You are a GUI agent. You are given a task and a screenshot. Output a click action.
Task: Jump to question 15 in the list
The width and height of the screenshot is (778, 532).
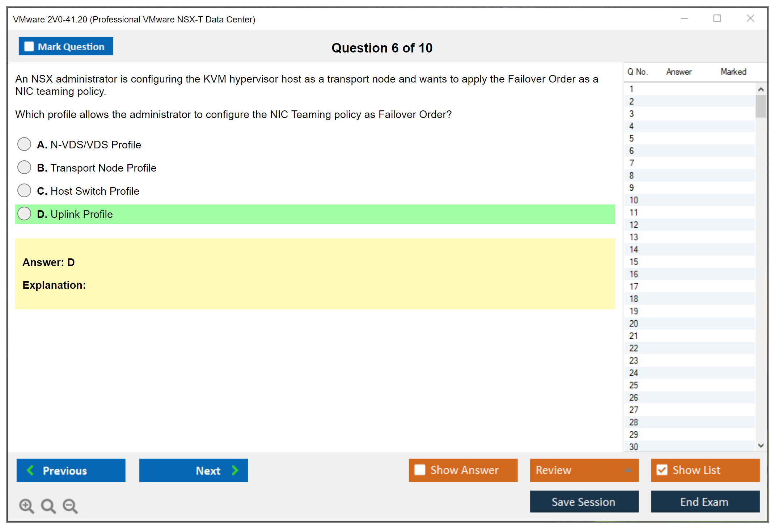(634, 262)
